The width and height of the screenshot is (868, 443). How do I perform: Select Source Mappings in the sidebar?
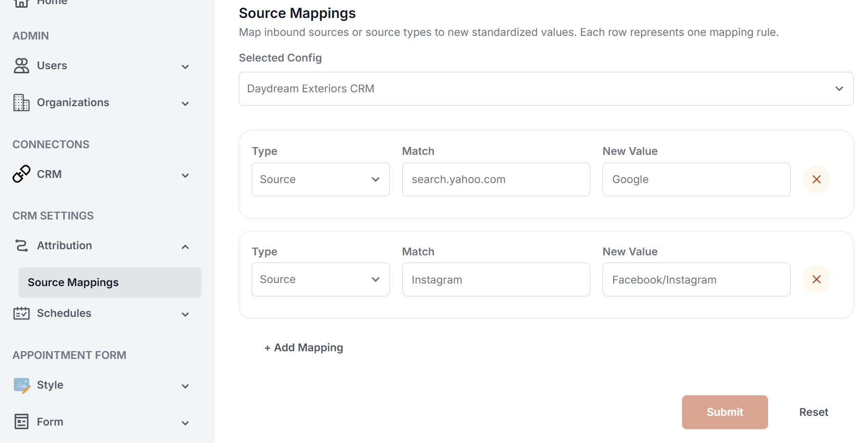click(x=110, y=283)
